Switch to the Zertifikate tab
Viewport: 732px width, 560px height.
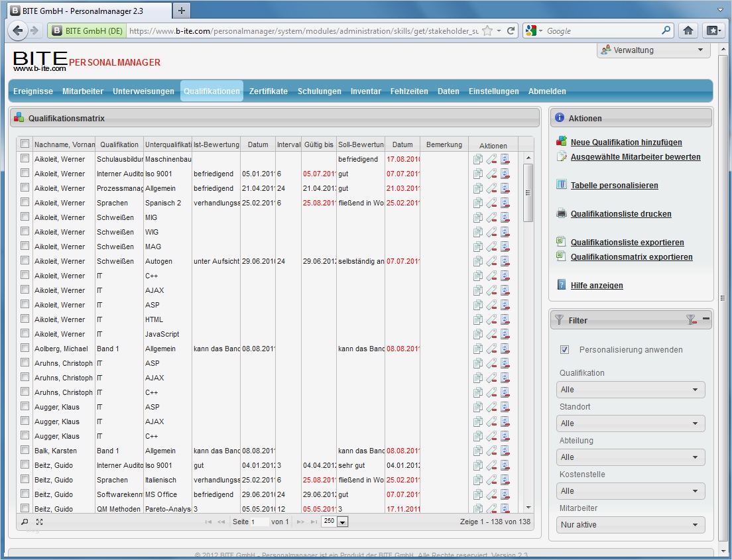click(x=268, y=91)
